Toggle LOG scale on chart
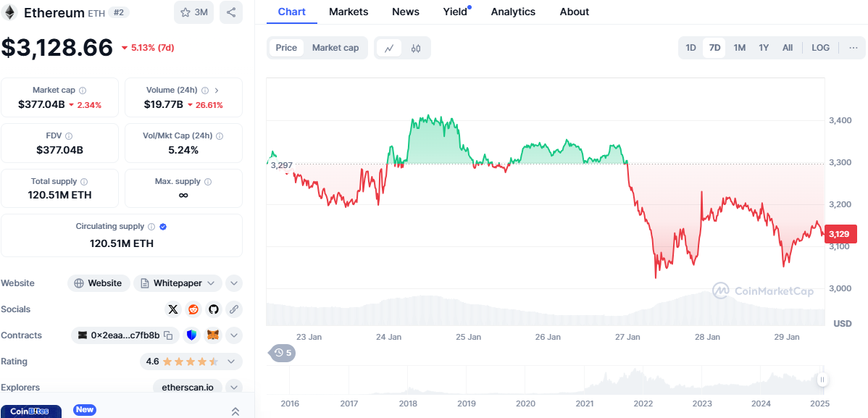868x418 pixels. [x=820, y=48]
